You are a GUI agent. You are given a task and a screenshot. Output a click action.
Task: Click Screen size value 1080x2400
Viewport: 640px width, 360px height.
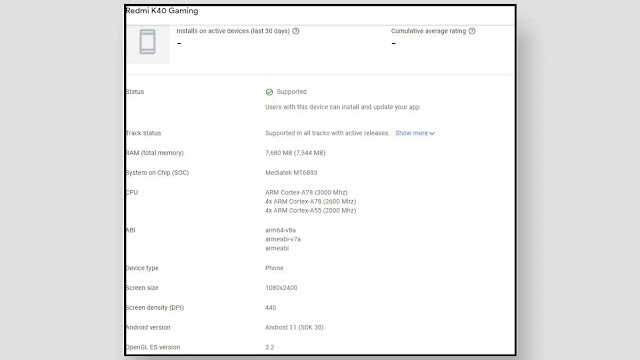(281, 288)
